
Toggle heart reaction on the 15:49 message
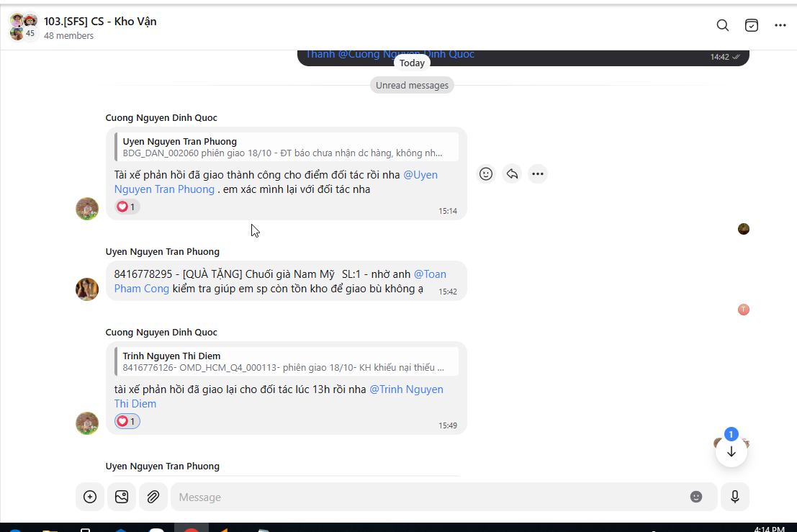point(127,421)
